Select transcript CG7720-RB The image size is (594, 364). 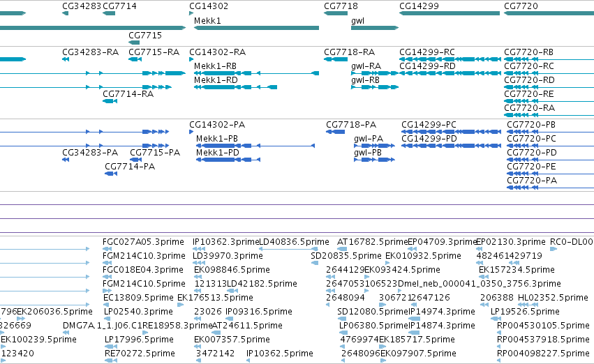click(528, 52)
